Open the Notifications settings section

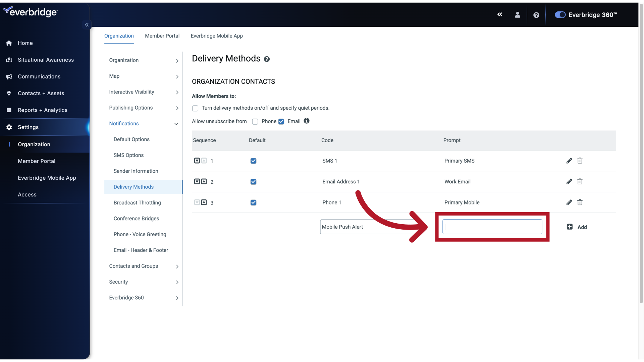pyautogui.click(x=124, y=124)
